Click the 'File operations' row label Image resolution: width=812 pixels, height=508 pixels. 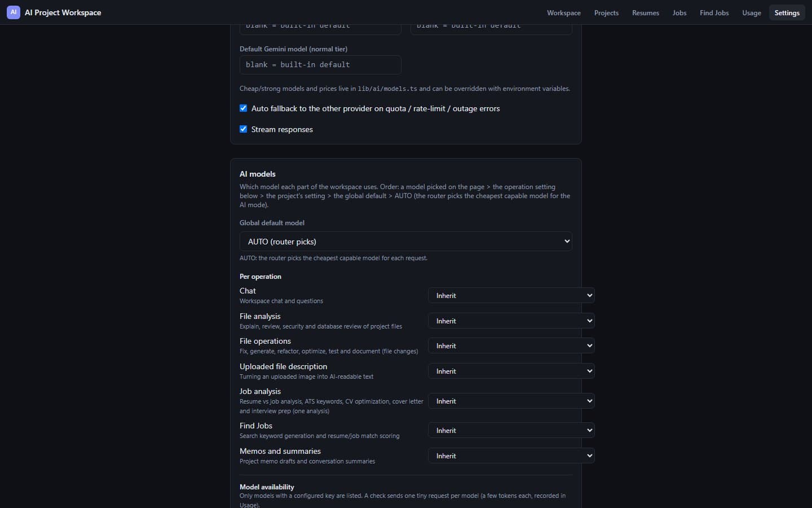tap(265, 341)
